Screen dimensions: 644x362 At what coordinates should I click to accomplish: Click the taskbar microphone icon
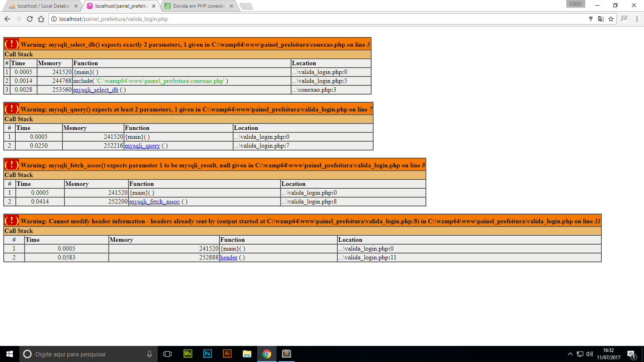[149, 354]
